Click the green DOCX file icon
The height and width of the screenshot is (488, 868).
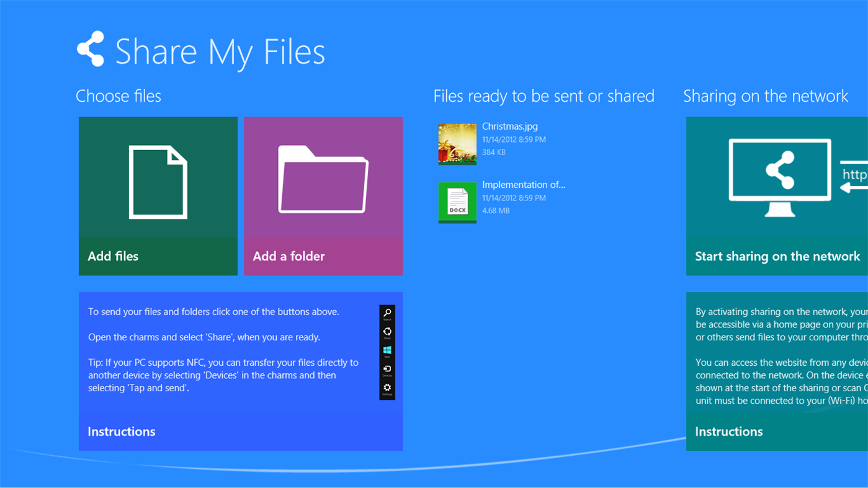[457, 202]
